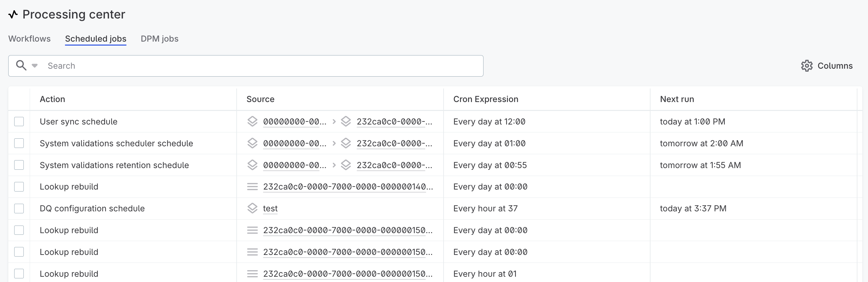Open the DPM jobs tab
The width and height of the screenshot is (868, 282).
pos(159,39)
